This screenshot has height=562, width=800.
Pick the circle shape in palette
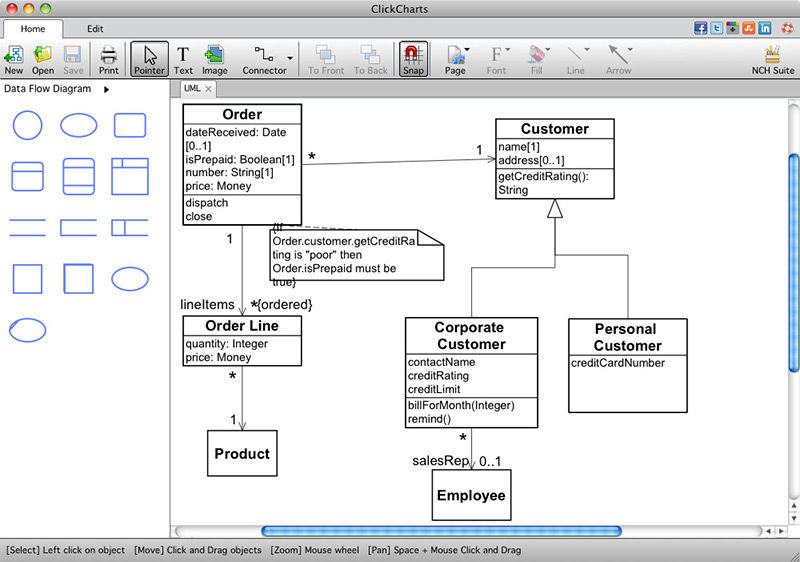(x=27, y=125)
